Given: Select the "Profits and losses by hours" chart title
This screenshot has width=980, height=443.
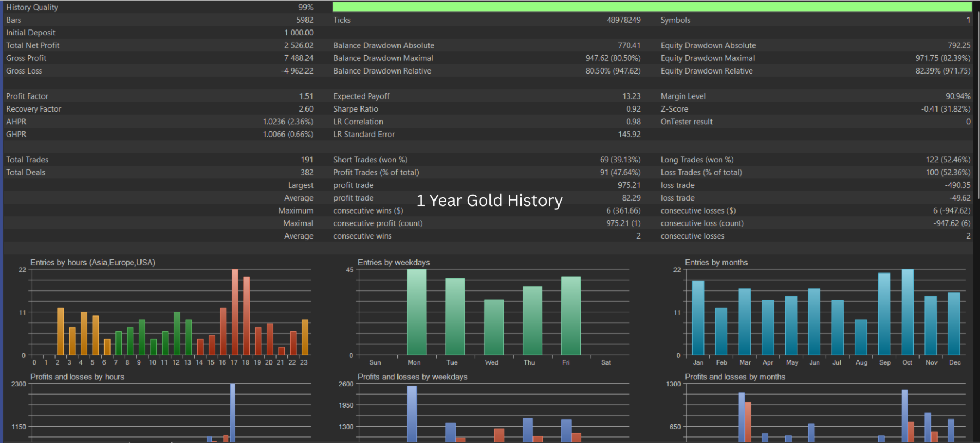Looking at the screenshot, I should pos(77,377).
